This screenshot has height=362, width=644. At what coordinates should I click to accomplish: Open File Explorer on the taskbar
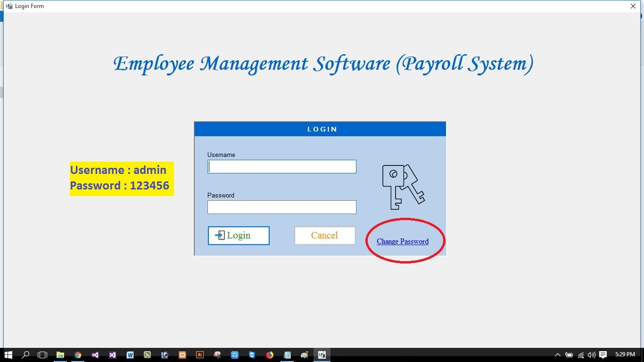coord(60,354)
